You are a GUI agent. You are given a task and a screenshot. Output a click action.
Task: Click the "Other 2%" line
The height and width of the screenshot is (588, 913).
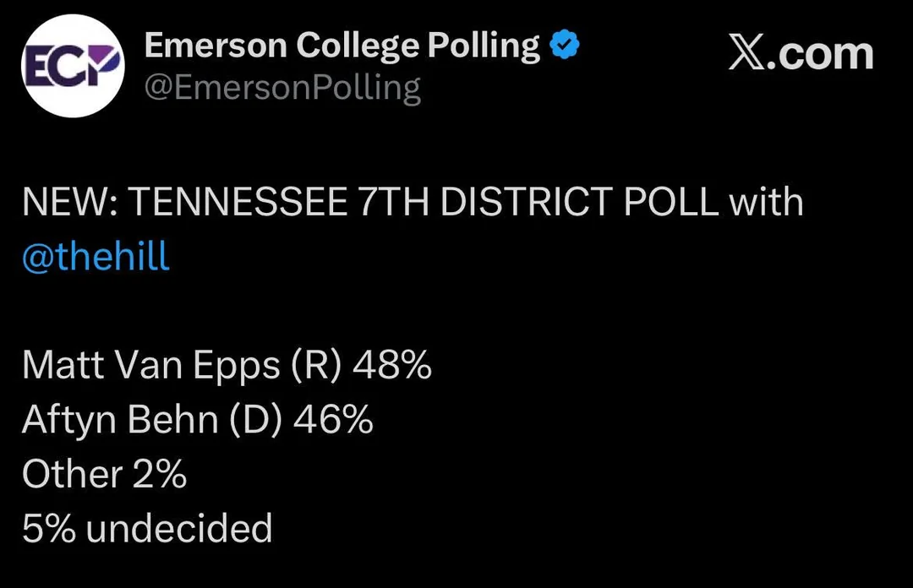104,474
